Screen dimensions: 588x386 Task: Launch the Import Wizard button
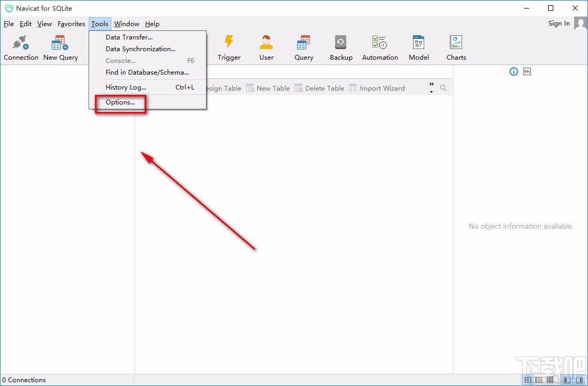(x=377, y=88)
